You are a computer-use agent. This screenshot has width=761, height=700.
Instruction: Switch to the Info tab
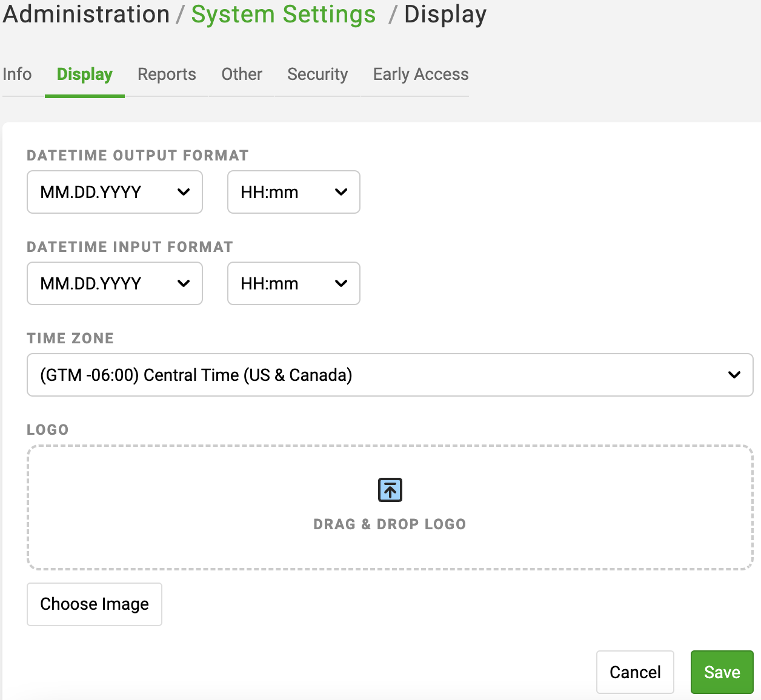click(x=17, y=74)
